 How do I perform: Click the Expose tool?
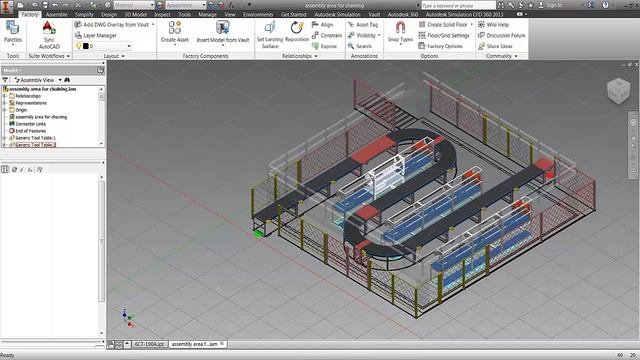(x=324, y=46)
